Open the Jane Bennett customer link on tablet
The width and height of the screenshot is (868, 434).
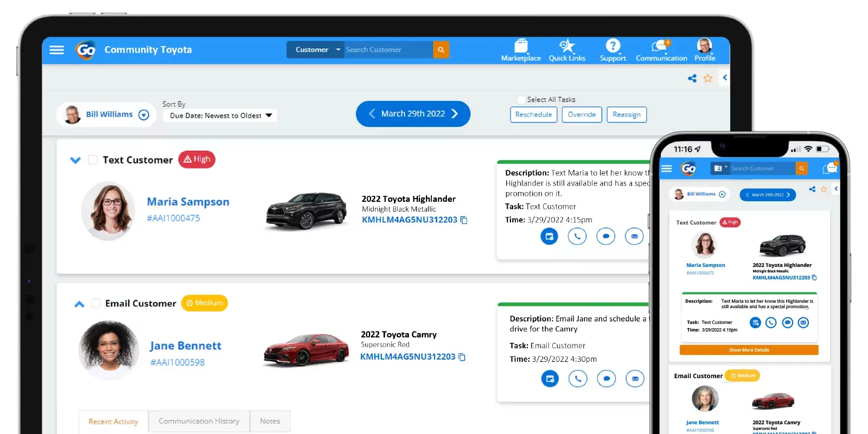click(186, 346)
